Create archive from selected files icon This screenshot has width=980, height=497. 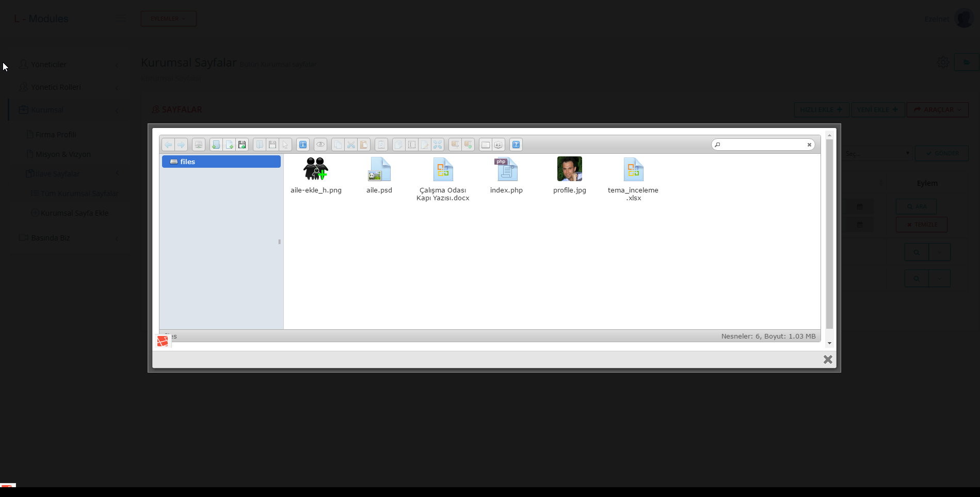point(468,145)
